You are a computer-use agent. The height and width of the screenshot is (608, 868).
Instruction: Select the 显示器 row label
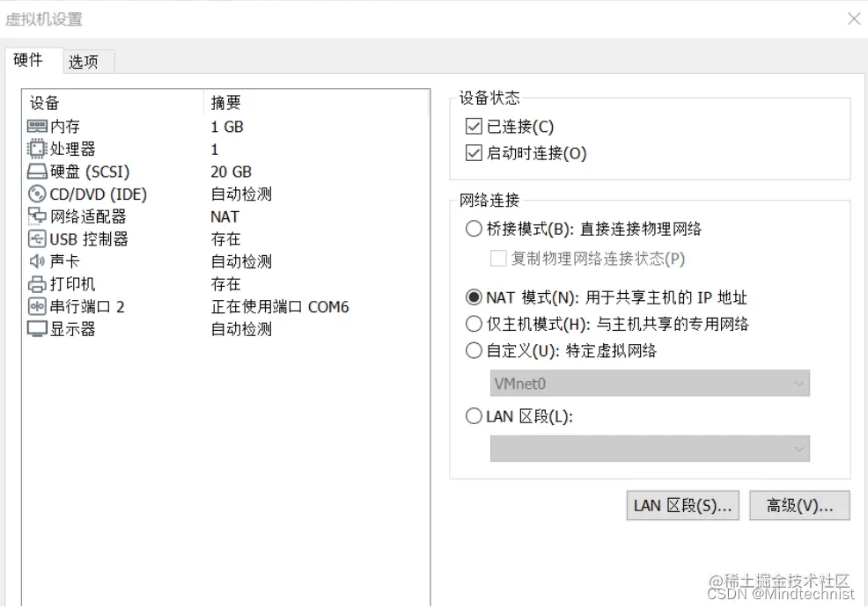[72, 329]
